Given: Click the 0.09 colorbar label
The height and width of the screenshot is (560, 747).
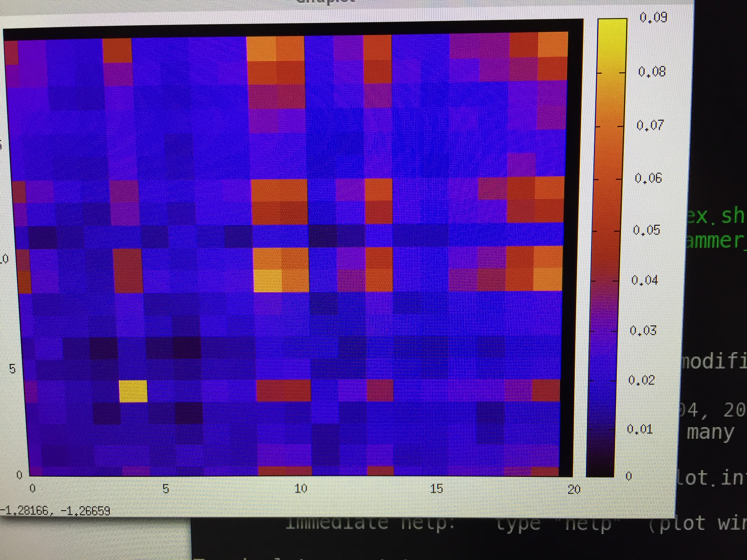Looking at the screenshot, I should coord(653,18).
